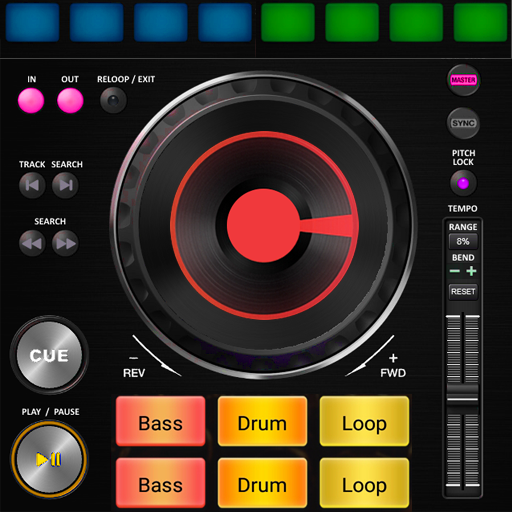The width and height of the screenshot is (512, 512).
Task: Tap the third blue pad
Action: [161, 22]
